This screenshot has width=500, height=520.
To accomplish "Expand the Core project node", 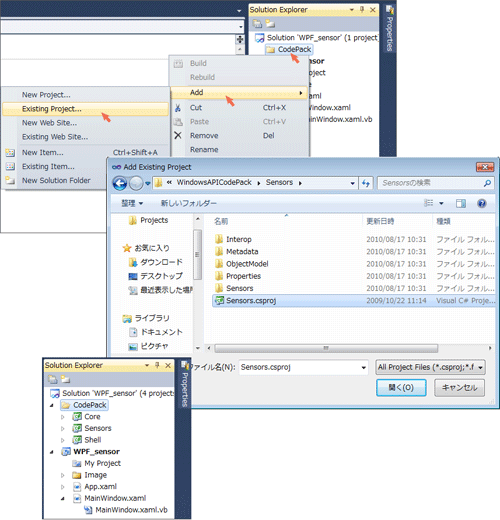I will click(x=63, y=417).
